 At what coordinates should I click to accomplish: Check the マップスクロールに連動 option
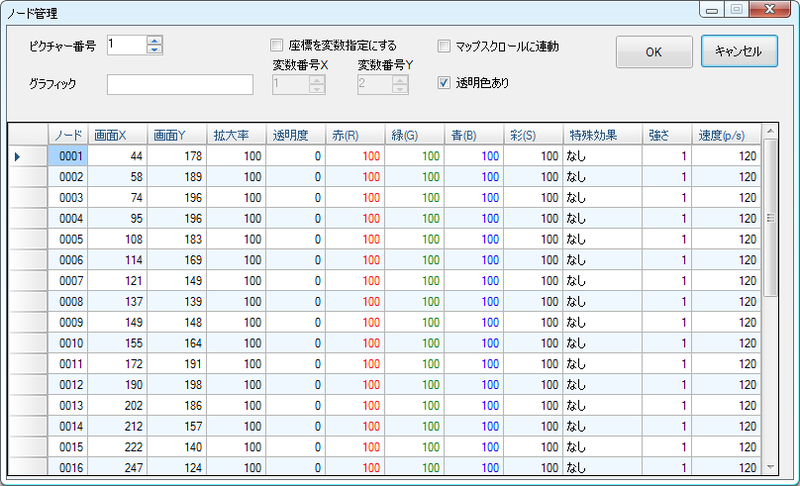[445, 45]
